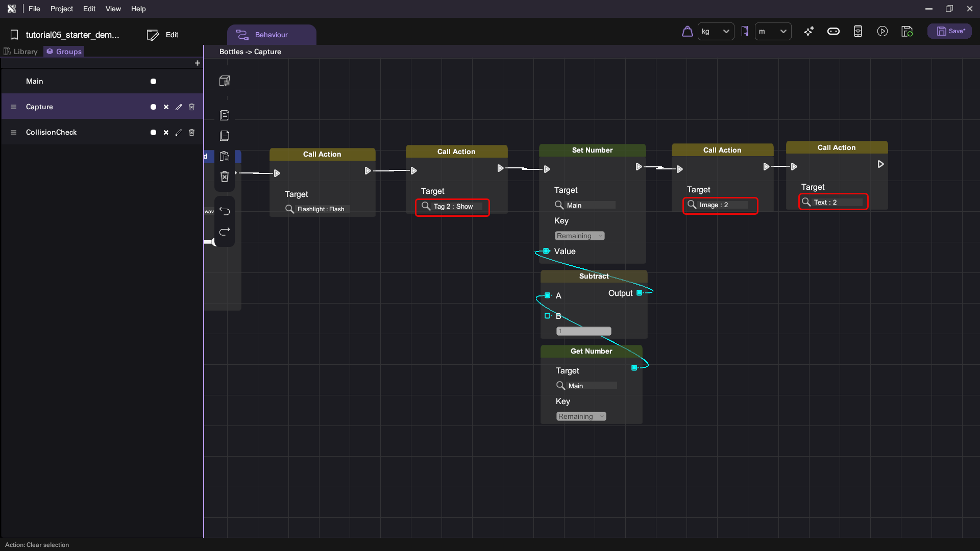Click the trash icon in the graph toolbar

(225, 177)
